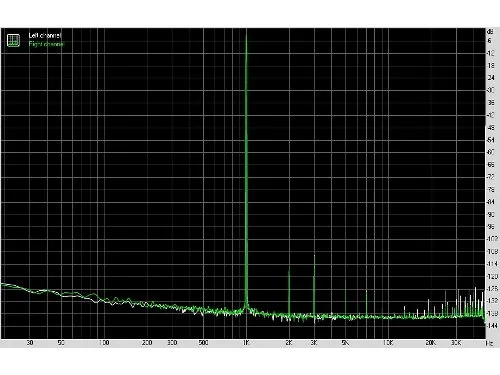Select the Left channel legend label
Screen dimensions: 500x375
point(45,35)
